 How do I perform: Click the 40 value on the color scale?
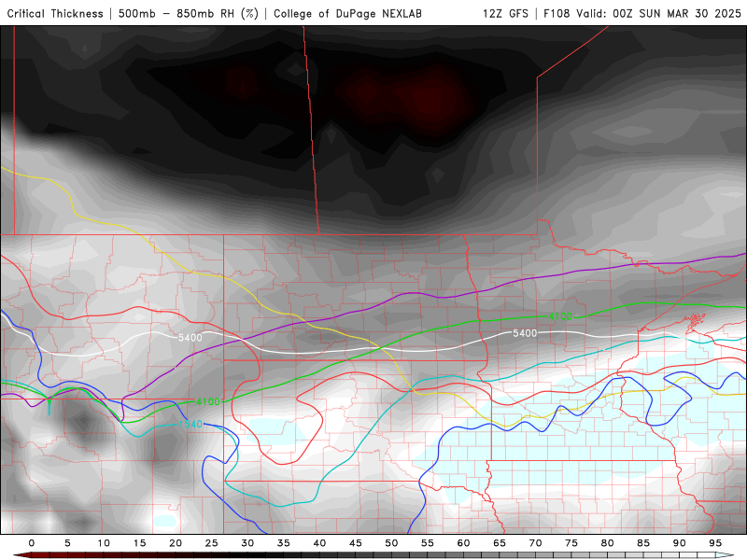[x=319, y=543]
